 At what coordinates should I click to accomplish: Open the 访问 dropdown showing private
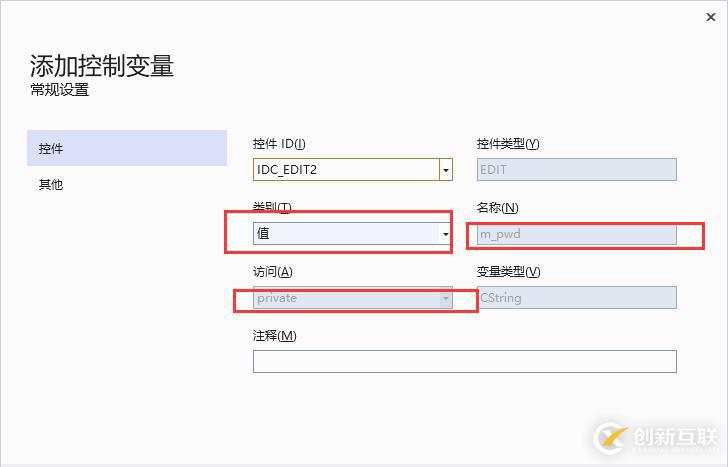352,298
